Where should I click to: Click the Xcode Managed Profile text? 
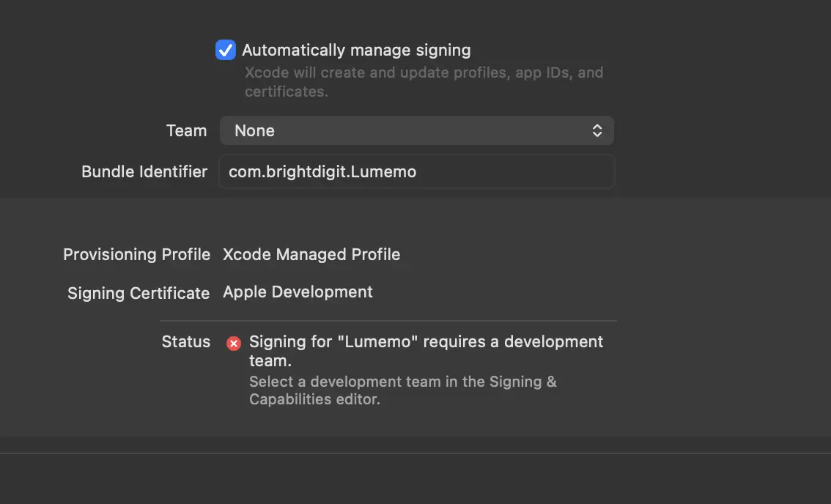click(x=312, y=254)
